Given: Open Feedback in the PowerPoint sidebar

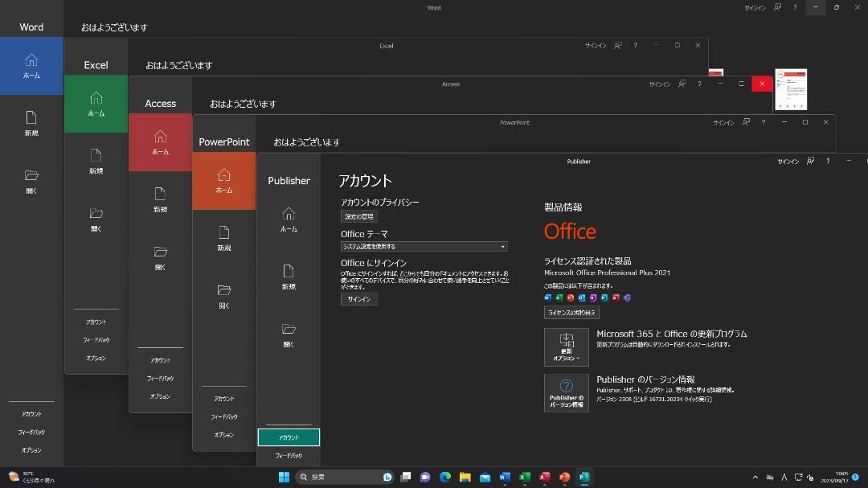Looking at the screenshot, I should (224, 417).
